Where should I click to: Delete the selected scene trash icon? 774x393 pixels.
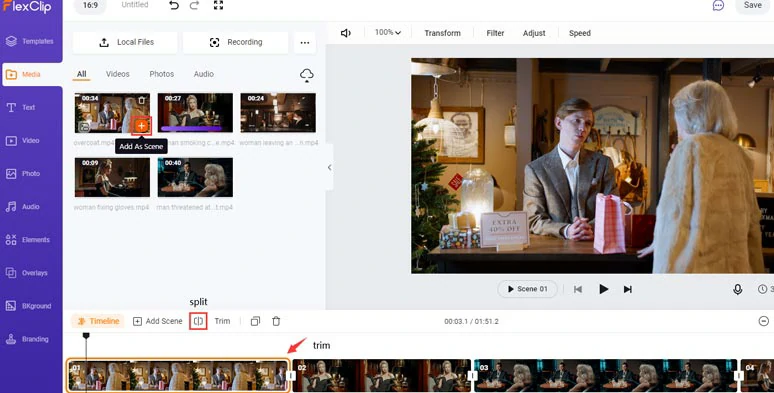(276, 321)
